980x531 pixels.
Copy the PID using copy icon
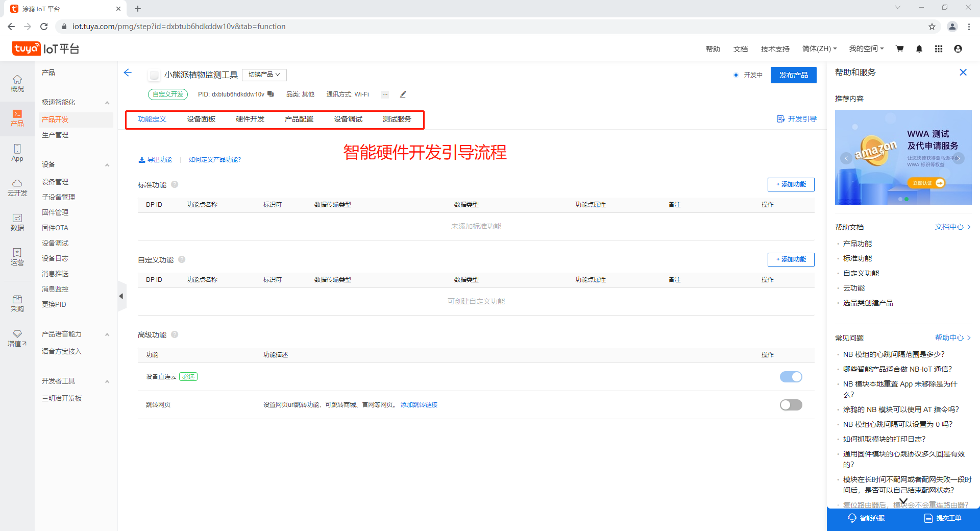(271, 94)
